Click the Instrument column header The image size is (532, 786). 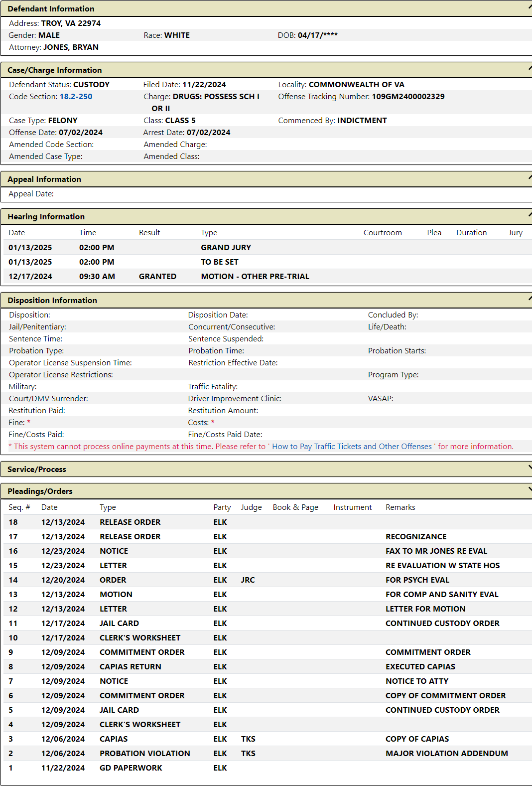click(x=353, y=507)
